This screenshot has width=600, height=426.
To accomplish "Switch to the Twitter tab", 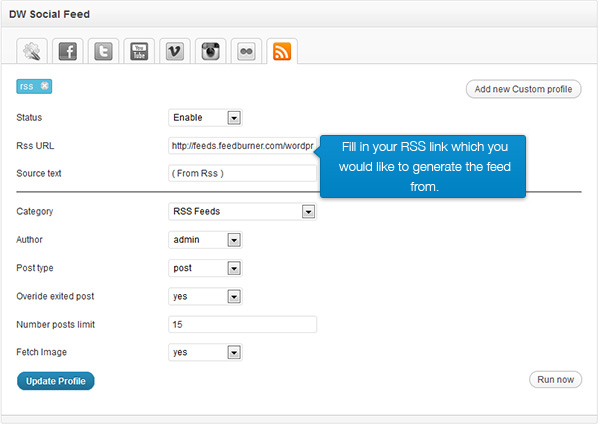I will (x=103, y=51).
